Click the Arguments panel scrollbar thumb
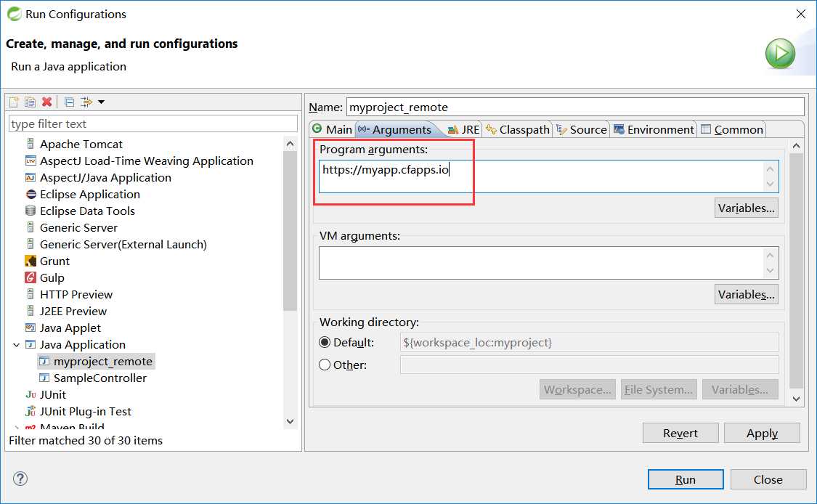The width and height of the screenshot is (817, 504). [x=796, y=271]
